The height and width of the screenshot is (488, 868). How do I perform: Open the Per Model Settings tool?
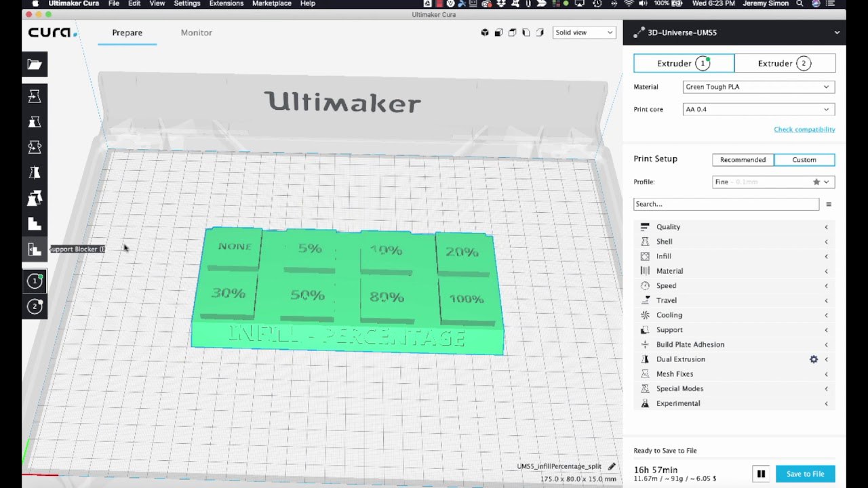(x=35, y=198)
